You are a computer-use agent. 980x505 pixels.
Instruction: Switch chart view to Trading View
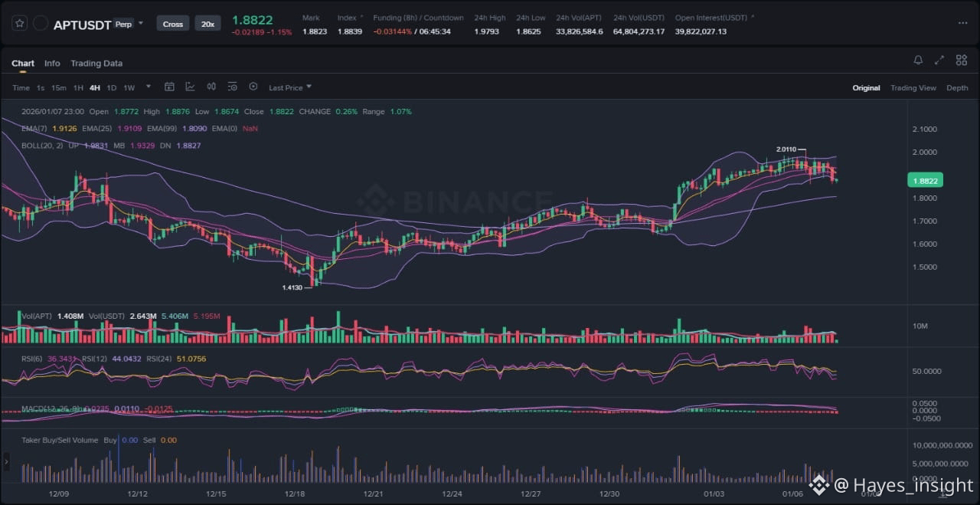[913, 88]
